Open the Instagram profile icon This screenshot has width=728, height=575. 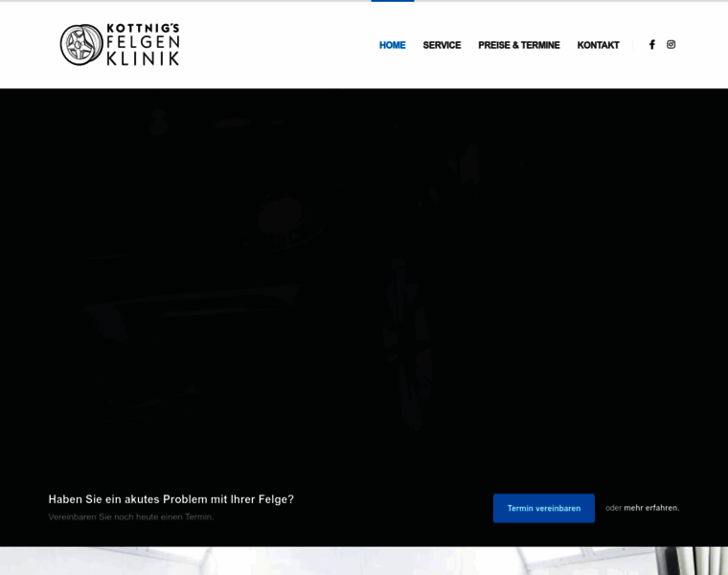pyautogui.click(x=671, y=45)
